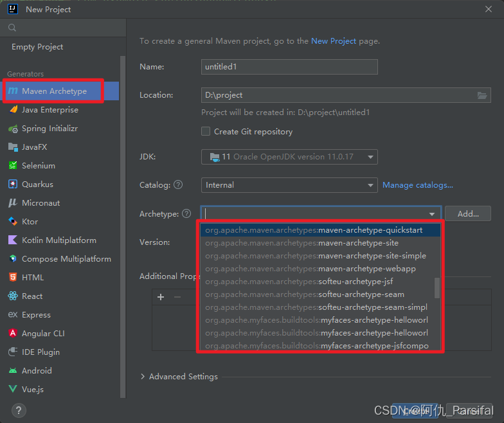Click the Micronaut mu icon

(x=13, y=203)
